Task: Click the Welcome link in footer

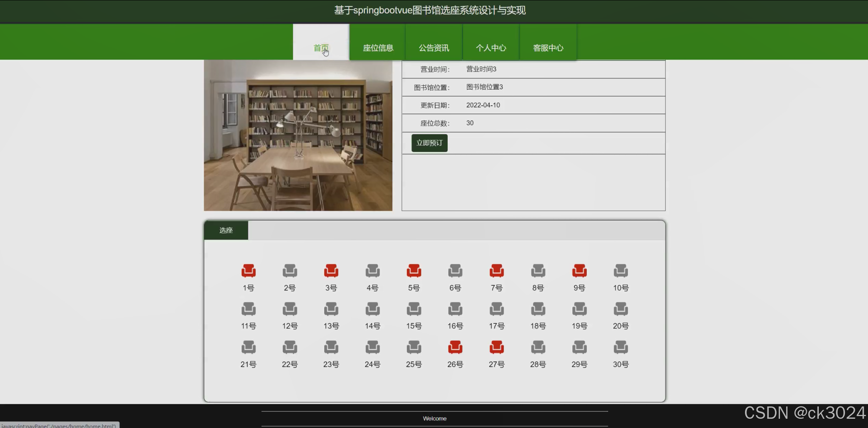Action: (434, 418)
